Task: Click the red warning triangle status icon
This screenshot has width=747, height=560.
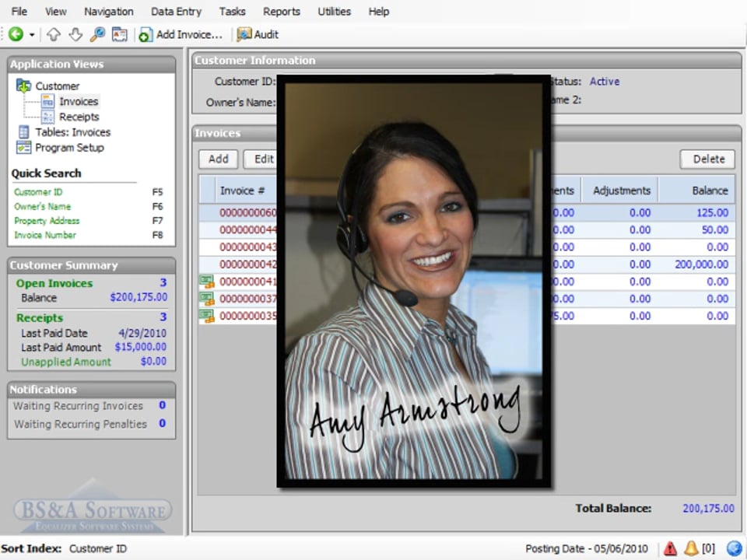Action: [x=670, y=548]
